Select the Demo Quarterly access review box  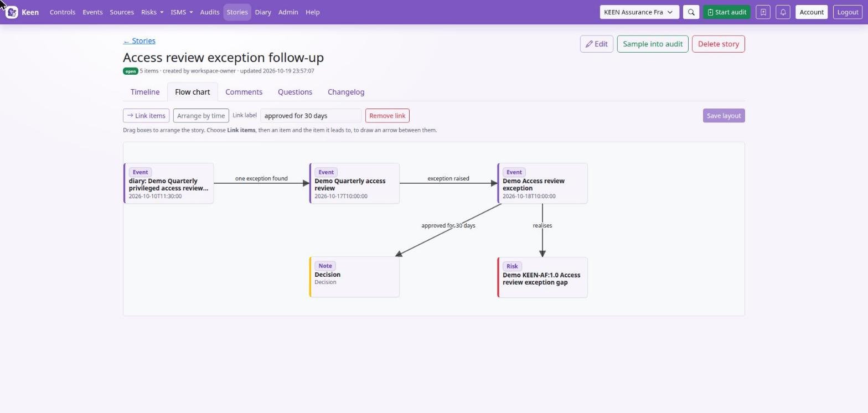coord(354,183)
